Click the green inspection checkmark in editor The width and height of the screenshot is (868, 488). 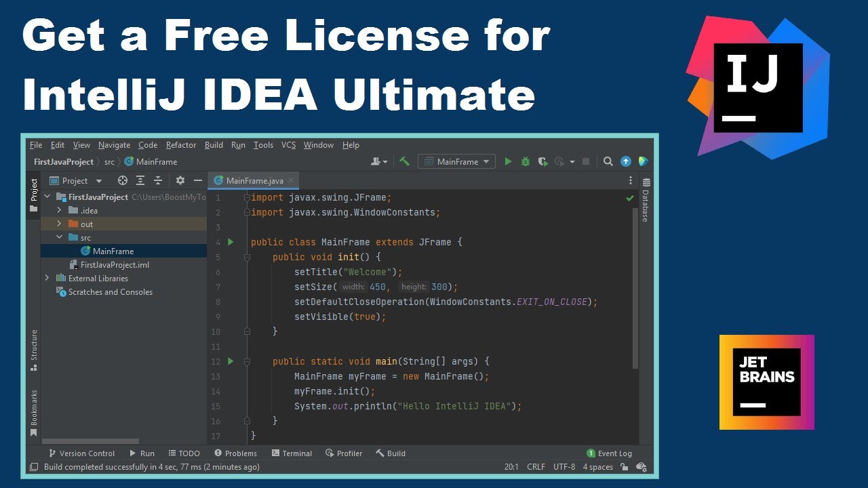click(630, 198)
